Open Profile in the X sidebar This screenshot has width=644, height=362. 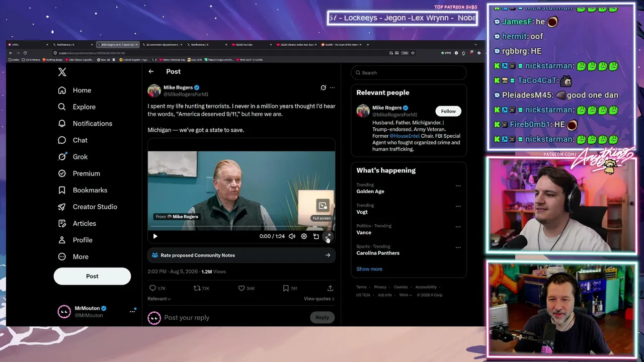[x=75, y=240]
